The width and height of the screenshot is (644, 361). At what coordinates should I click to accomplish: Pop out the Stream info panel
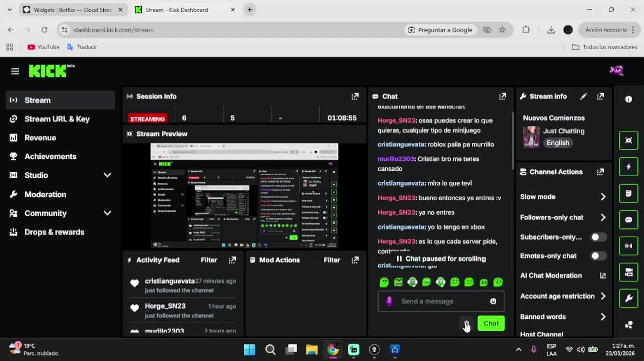coord(600,96)
